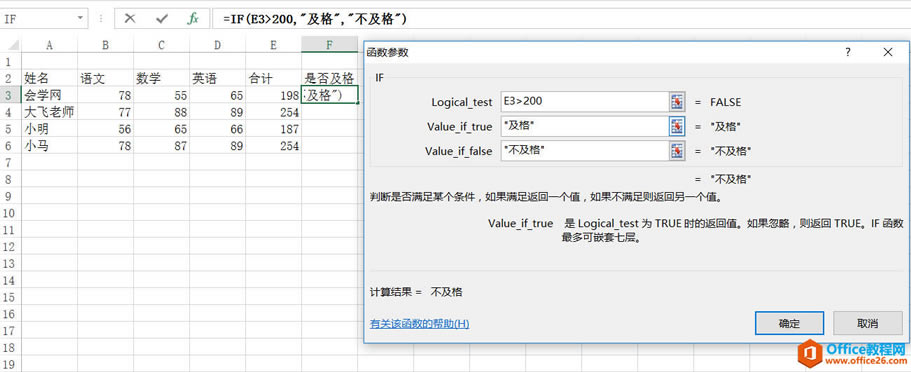Open the Name Box dropdown arrow
The image size is (911, 372).
point(80,19)
